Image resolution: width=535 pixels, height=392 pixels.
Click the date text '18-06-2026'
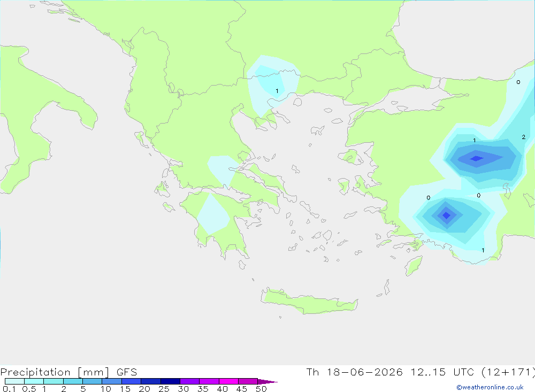(364, 372)
